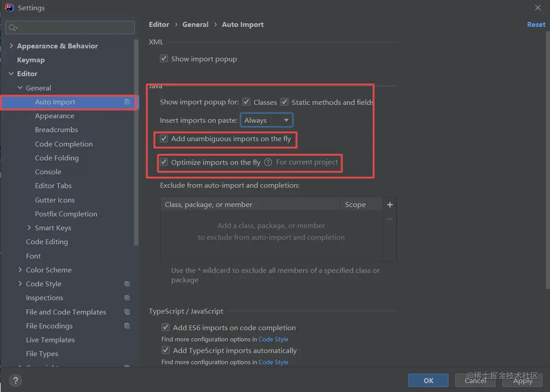
Task: Click the project-level icon beside File Encodings
Action: (127, 326)
